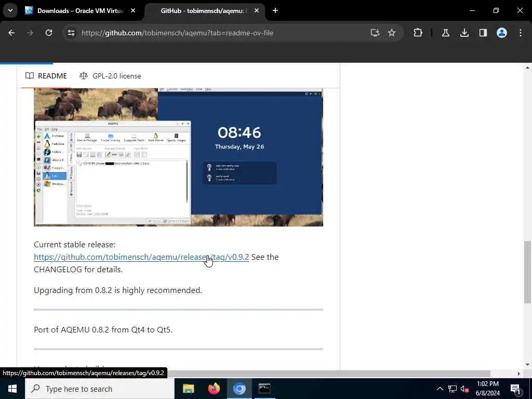Select the README tab
This screenshot has width=532, height=399.
46,76
